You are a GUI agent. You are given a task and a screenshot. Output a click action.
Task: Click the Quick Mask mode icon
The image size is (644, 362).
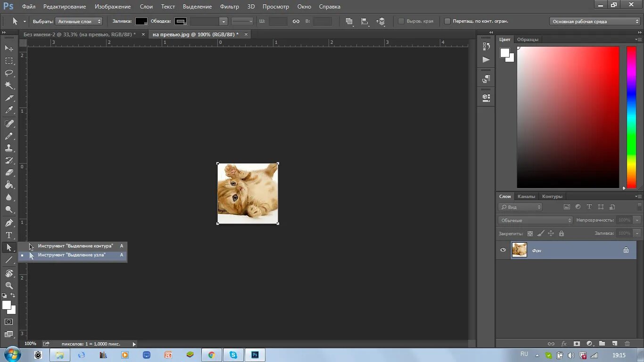point(9,322)
